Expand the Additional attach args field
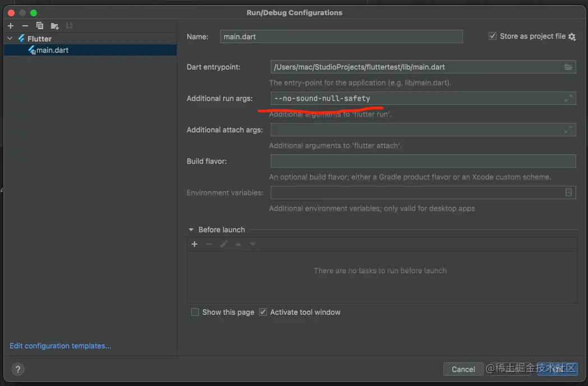The height and width of the screenshot is (386, 588). coord(568,130)
